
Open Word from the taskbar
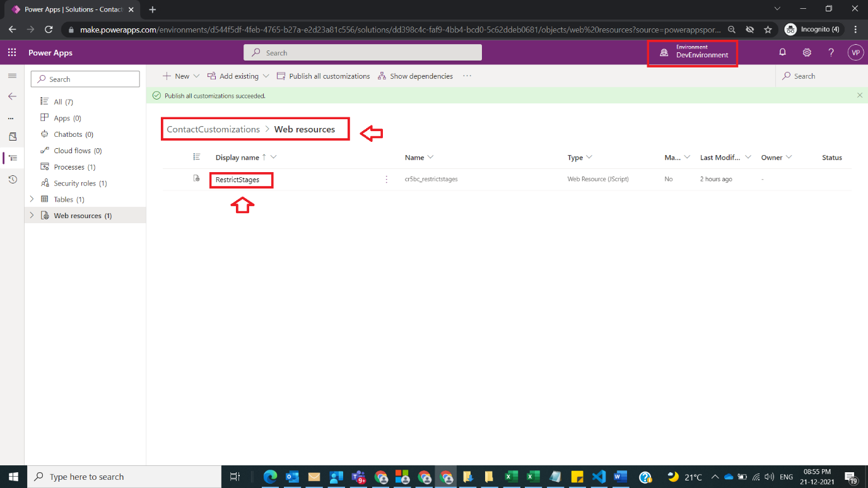coord(620,477)
